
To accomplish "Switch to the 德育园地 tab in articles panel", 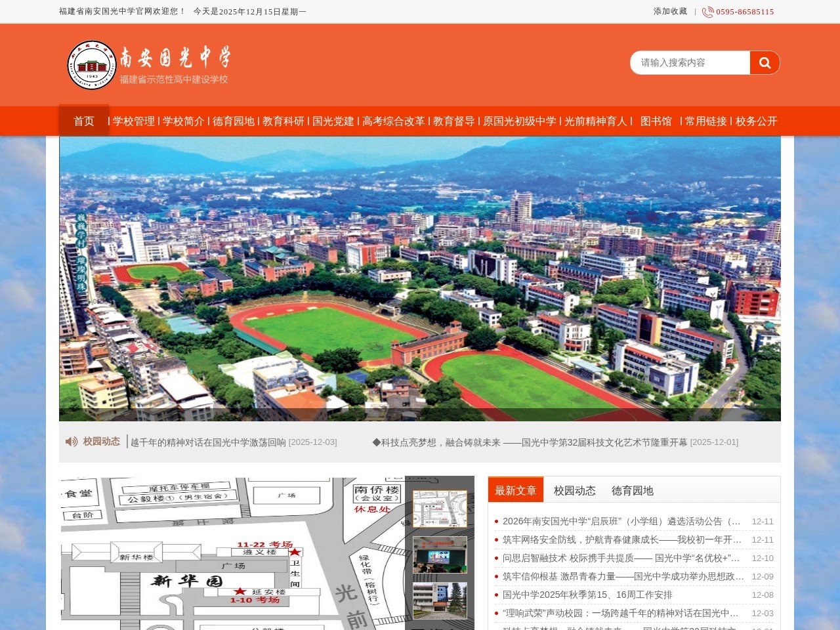I will 633,490.
